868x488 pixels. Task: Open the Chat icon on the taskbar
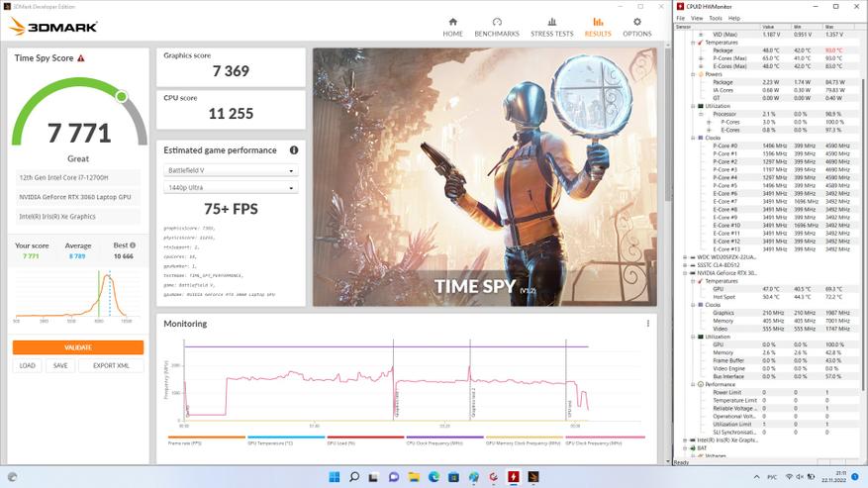pyautogui.click(x=394, y=477)
